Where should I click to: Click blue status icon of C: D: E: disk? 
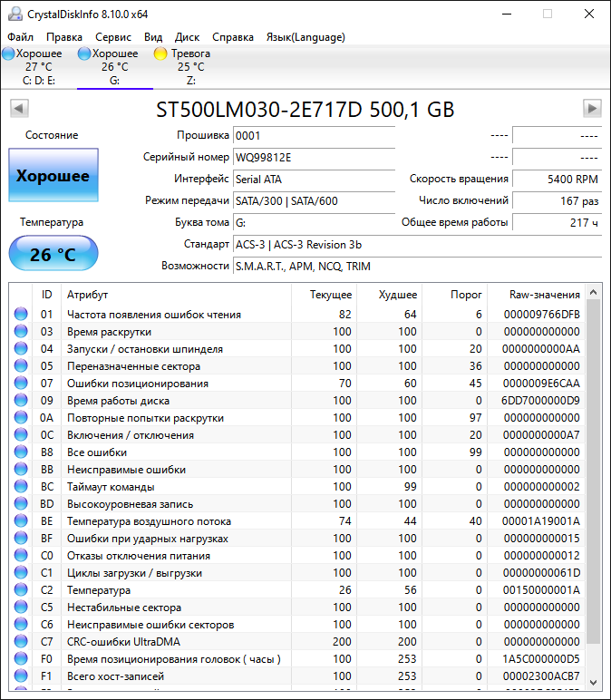(x=8, y=53)
